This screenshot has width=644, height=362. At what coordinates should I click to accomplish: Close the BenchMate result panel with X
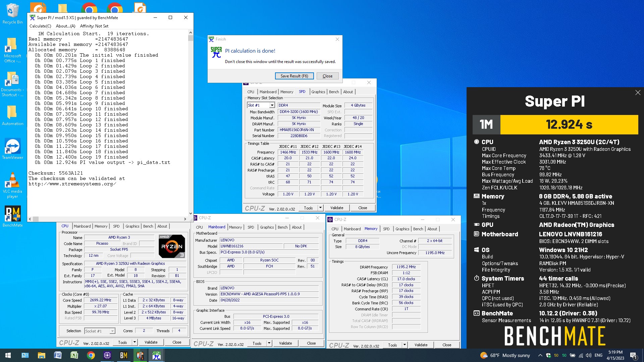[x=638, y=93]
